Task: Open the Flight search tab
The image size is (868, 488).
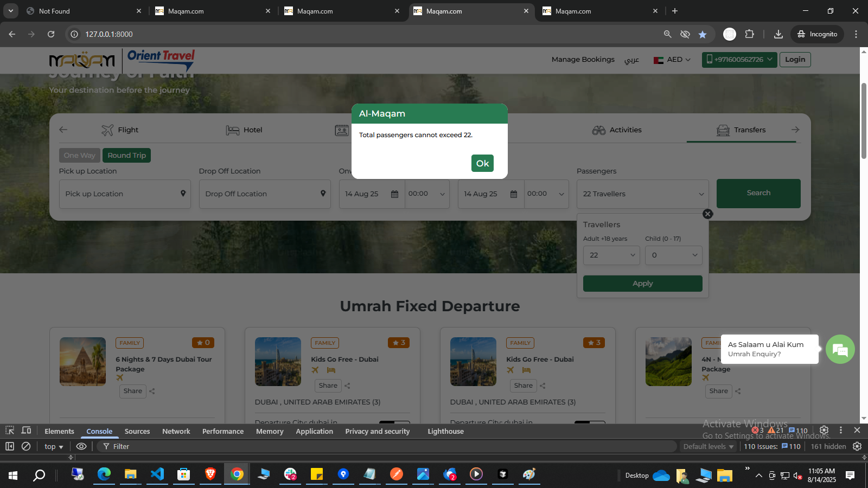Action: [120, 130]
